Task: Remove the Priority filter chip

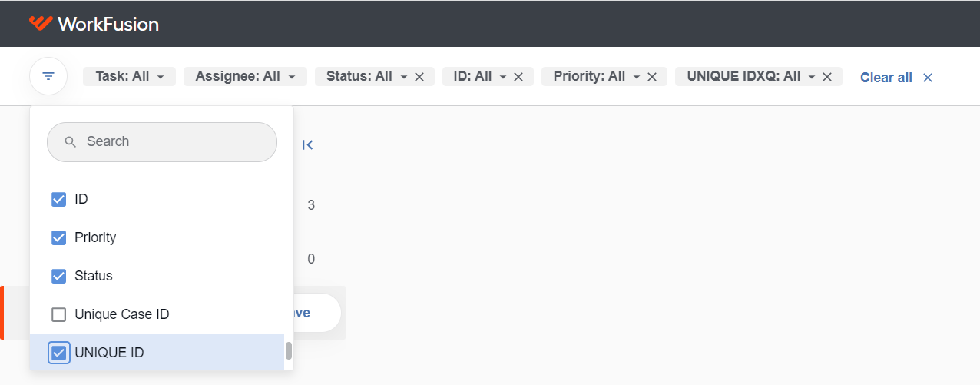Action: pos(652,77)
